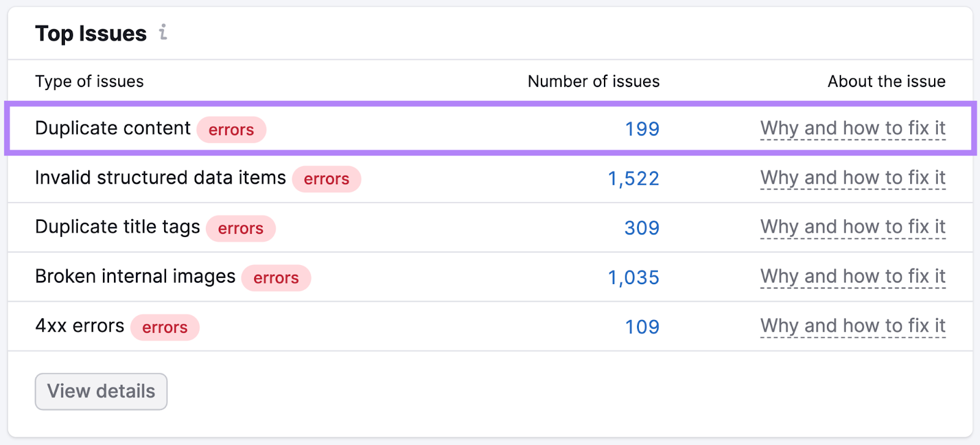Open the 1,035 broken internal images issues
Viewport: 980px width, 445px height.
click(x=633, y=278)
